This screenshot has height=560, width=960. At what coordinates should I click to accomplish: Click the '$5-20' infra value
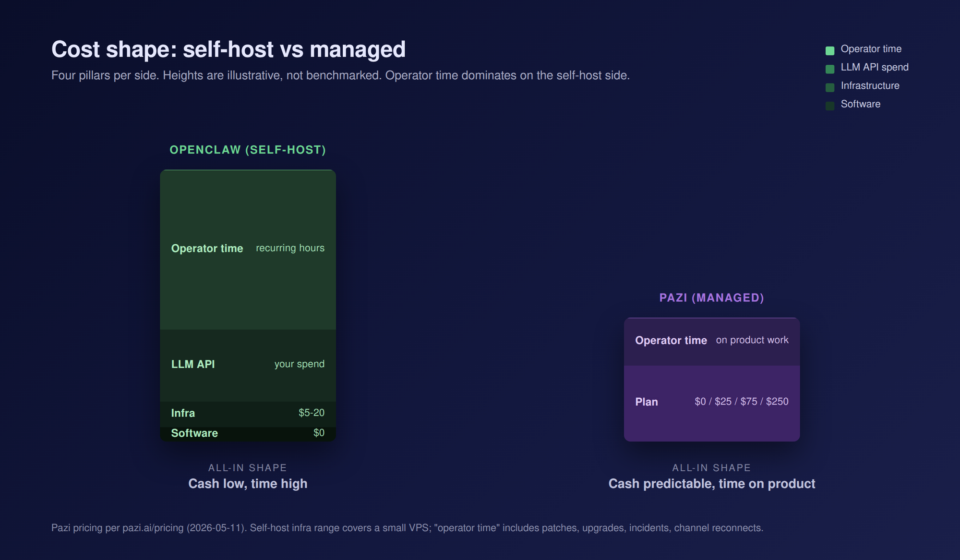311,413
